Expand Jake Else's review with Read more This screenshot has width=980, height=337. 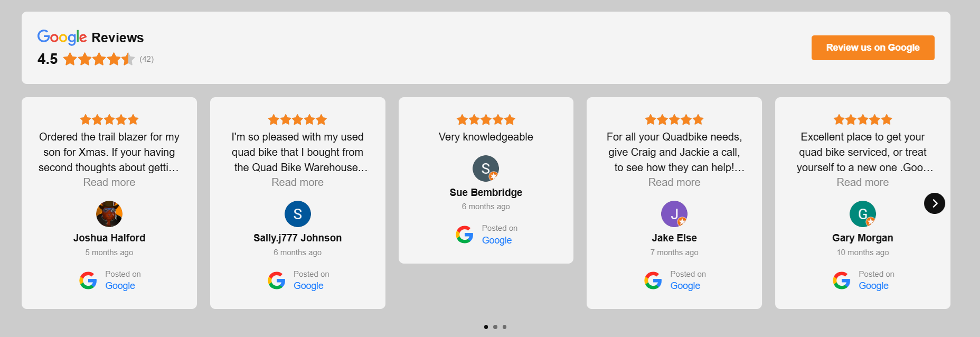tap(674, 182)
